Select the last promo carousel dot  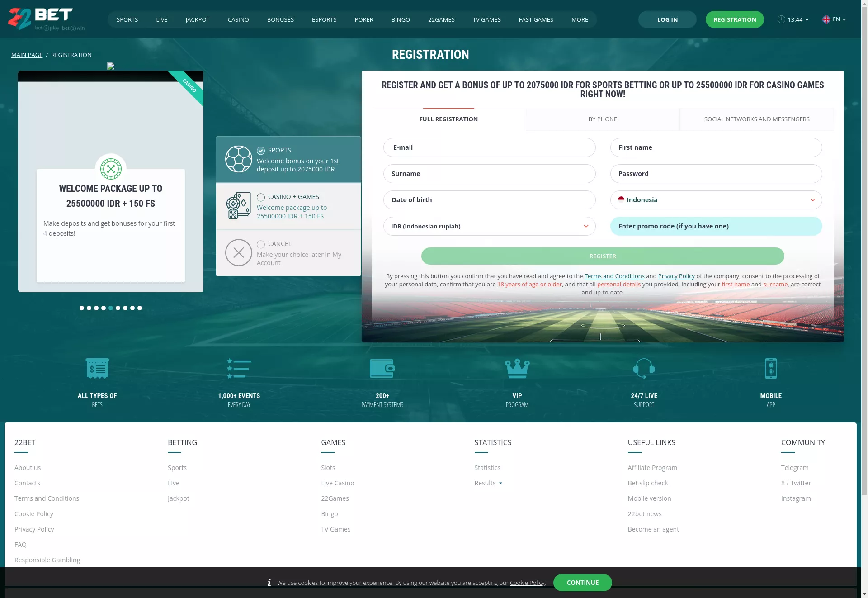(x=140, y=308)
